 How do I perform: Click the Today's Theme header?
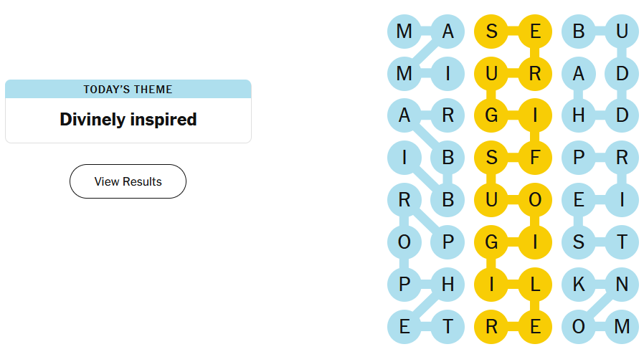click(x=128, y=89)
